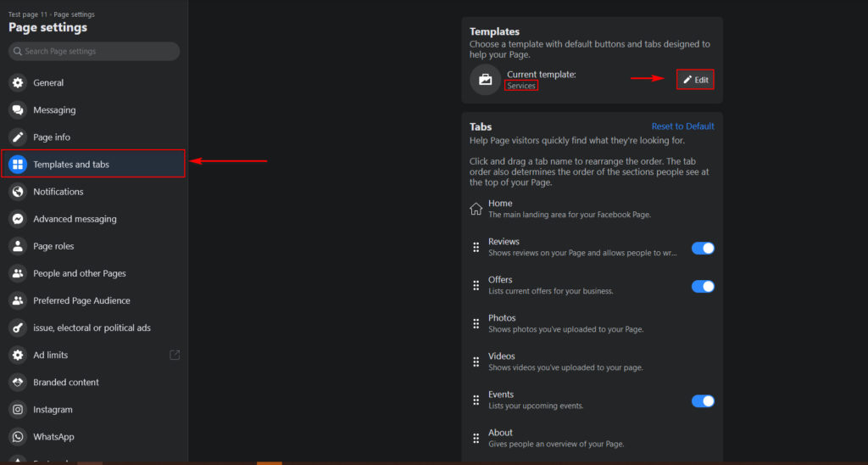Viewport: 868px width, 465px height.
Task: Click the General gear icon
Action: [18, 82]
